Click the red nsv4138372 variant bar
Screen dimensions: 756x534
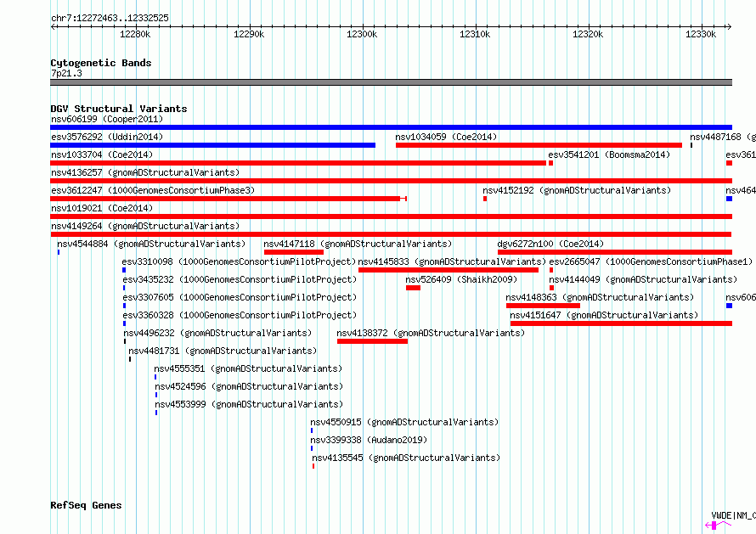(x=372, y=341)
